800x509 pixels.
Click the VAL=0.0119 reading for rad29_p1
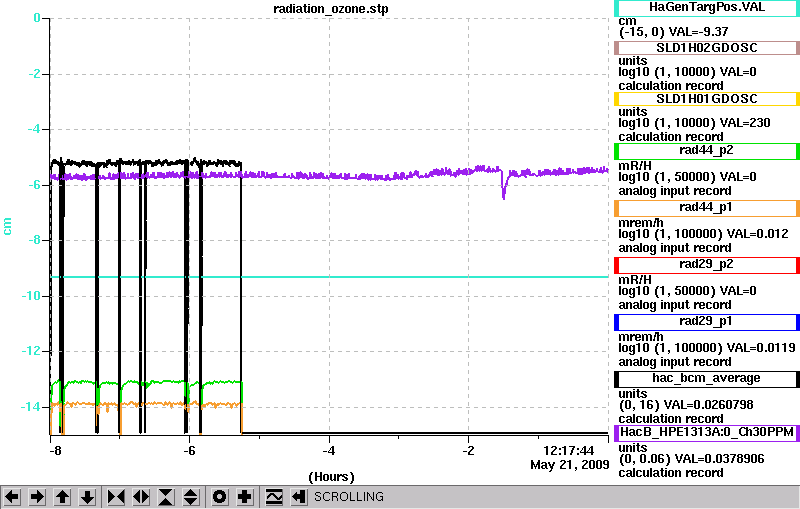click(761, 348)
